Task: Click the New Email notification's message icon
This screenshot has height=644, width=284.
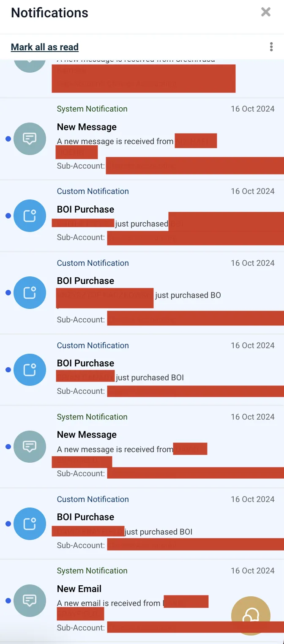Action: coord(30,600)
